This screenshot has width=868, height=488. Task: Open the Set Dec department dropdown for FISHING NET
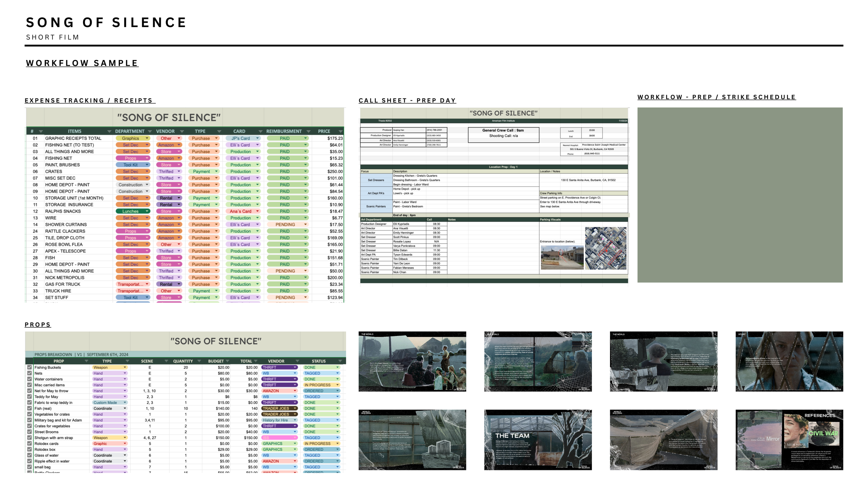pos(147,145)
